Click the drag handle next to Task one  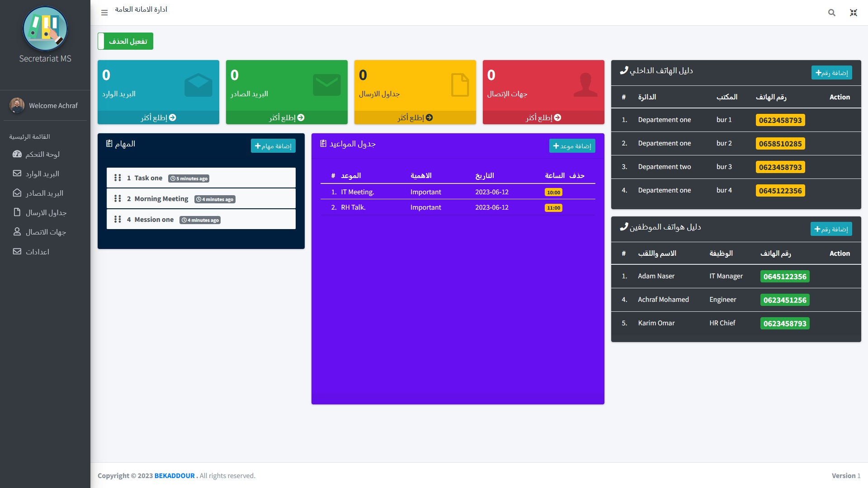(117, 178)
